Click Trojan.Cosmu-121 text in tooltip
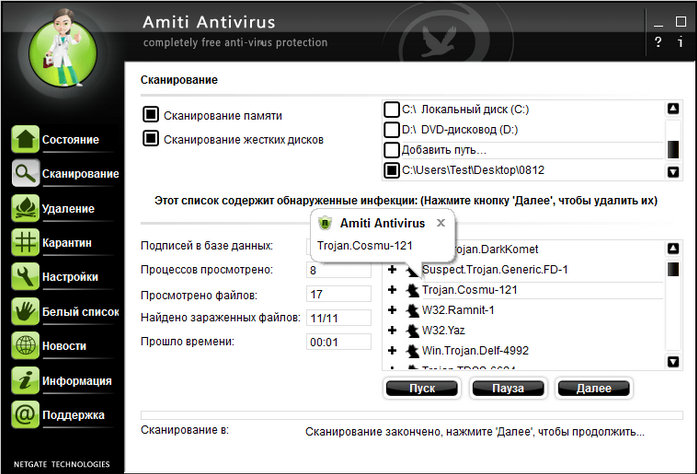Viewport: 697px width, 474px height. click(x=365, y=245)
